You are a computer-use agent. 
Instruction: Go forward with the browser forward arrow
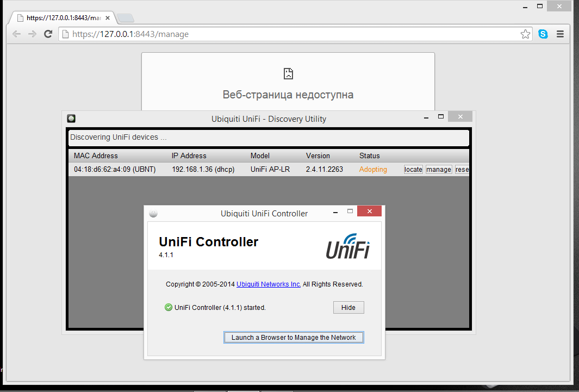click(32, 34)
